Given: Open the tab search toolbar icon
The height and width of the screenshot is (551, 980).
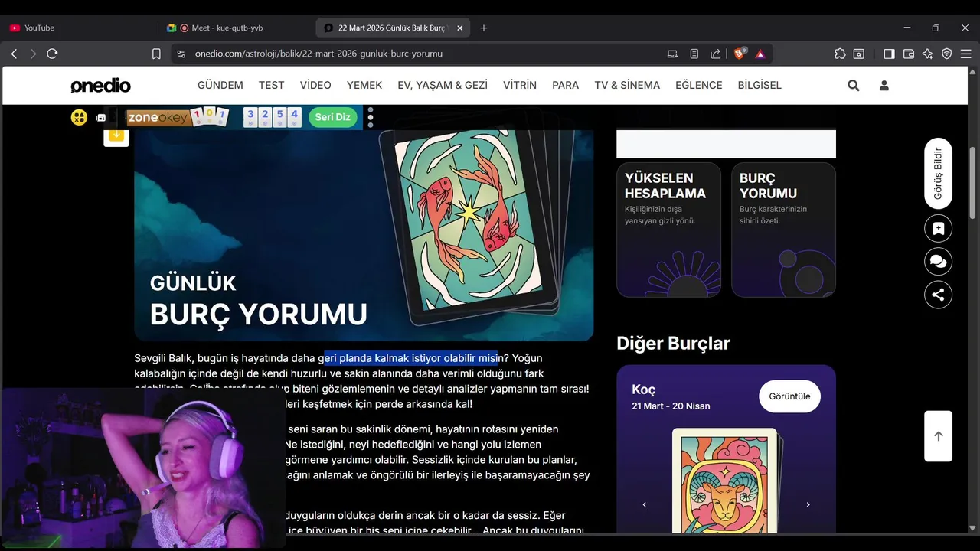Looking at the screenshot, I should pos(860,54).
